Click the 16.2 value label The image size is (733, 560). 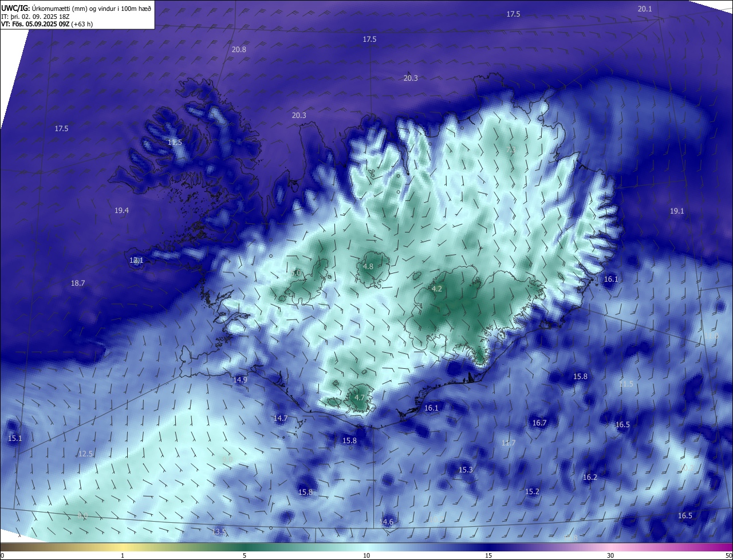pos(590,478)
